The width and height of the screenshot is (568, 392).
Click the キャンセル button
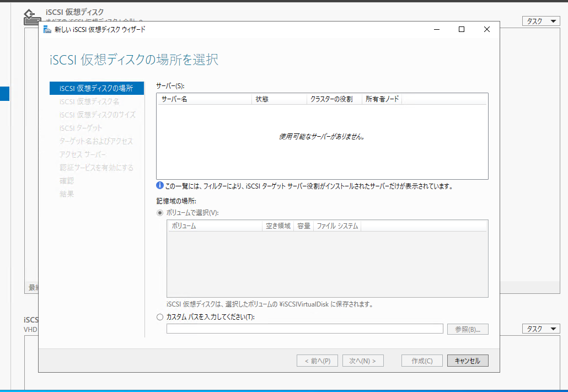pyautogui.click(x=468, y=361)
